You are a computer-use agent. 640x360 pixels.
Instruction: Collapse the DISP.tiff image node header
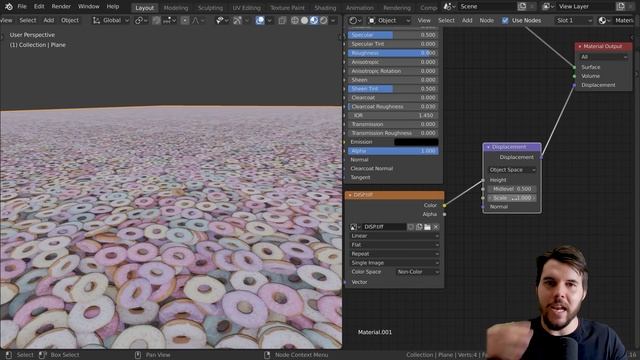point(350,195)
